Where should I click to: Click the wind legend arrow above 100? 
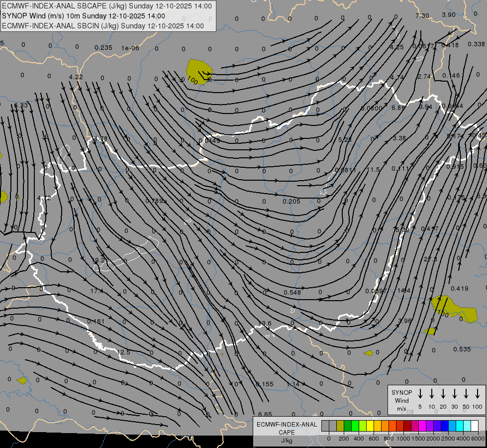pos(478,394)
